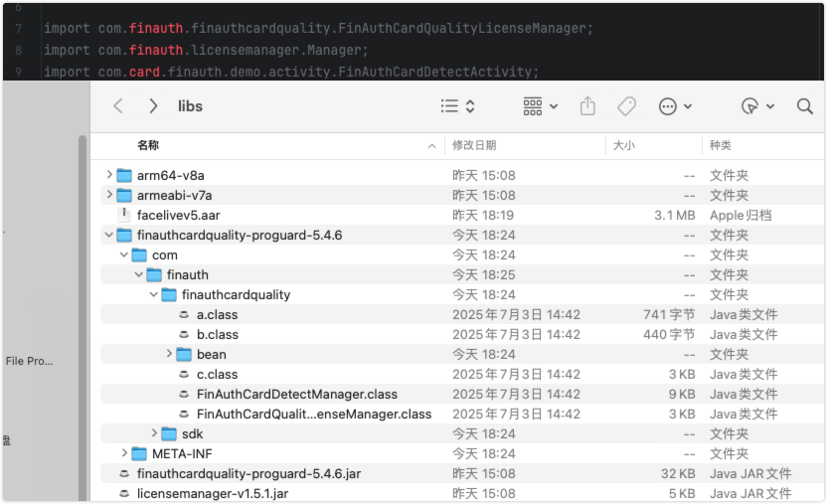
Task: Open the group-by grid dropdown
Action: coord(541,106)
